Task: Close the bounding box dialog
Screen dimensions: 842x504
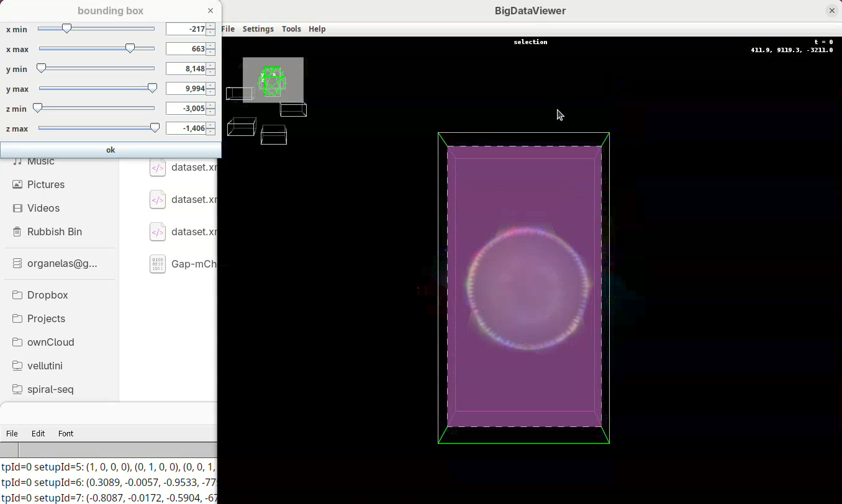Action: point(210,11)
